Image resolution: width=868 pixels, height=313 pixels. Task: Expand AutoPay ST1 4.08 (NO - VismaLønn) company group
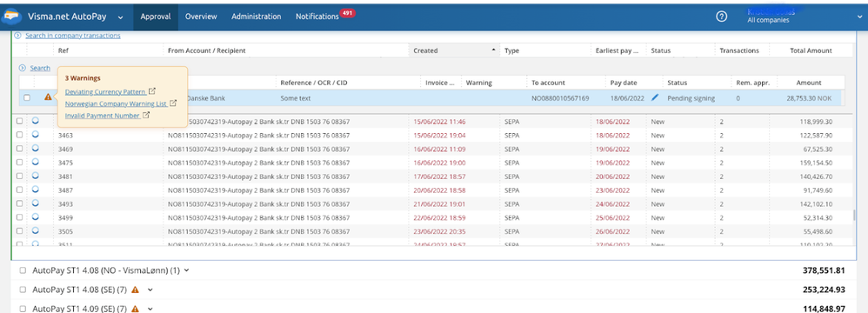[x=186, y=271]
